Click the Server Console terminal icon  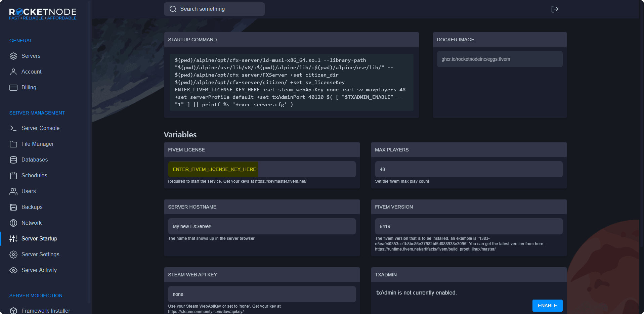13,128
